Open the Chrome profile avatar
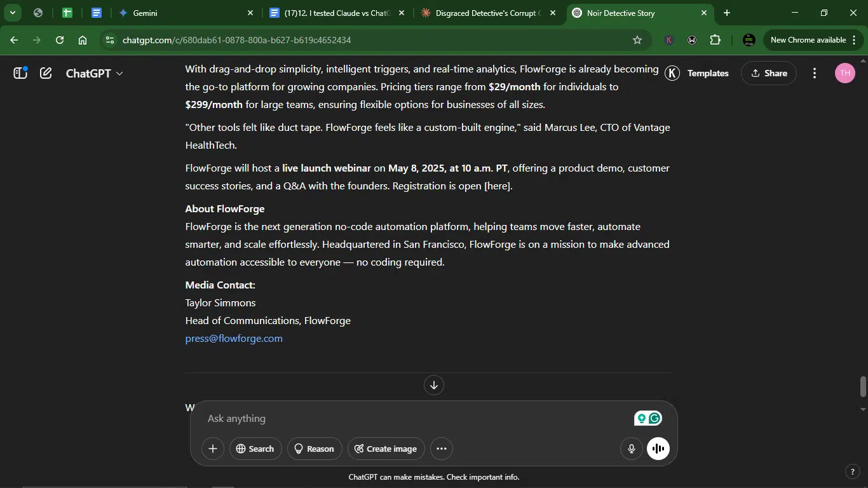The height and width of the screenshot is (488, 868). pos(749,40)
